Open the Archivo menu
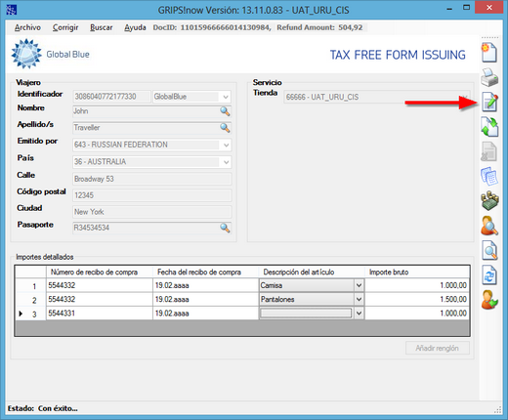The image size is (508, 420). (x=27, y=27)
